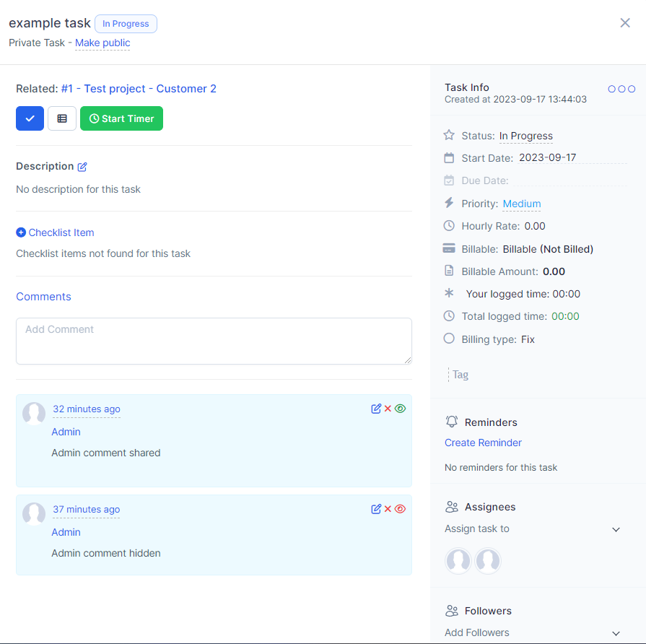Expand the Add Followers dropdown
Image resolution: width=646 pixels, height=644 pixels.
616,632
